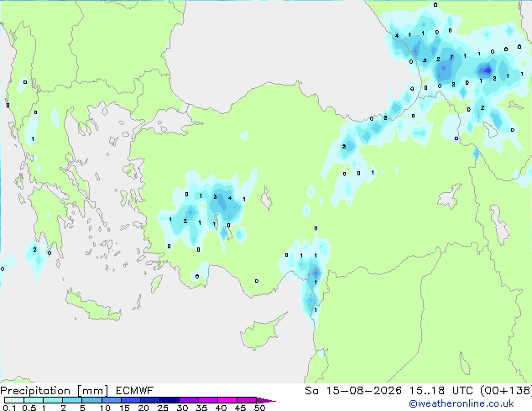The image size is (532, 411).
Task: Click the '25' legend scale label
Action: (163, 408)
